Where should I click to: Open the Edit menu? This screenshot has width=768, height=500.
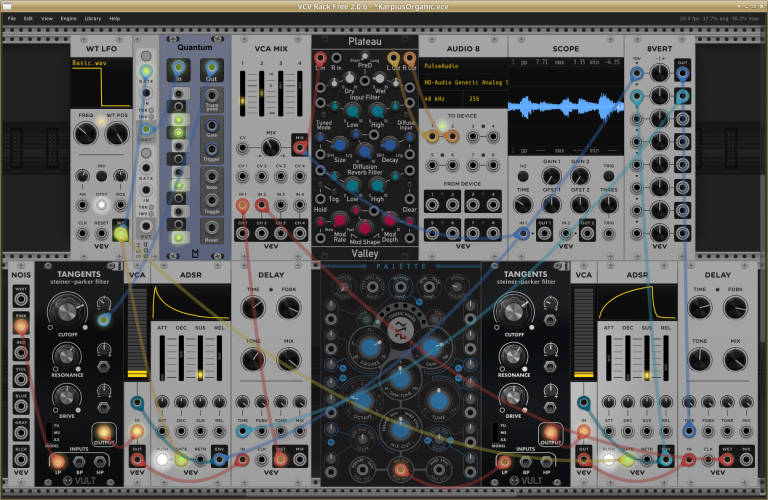tap(28, 19)
